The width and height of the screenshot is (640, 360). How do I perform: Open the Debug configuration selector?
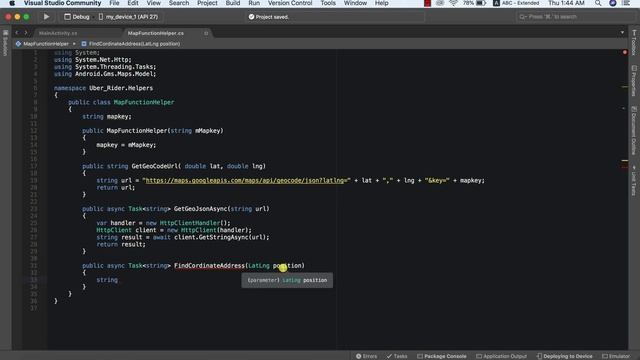(77, 17)
